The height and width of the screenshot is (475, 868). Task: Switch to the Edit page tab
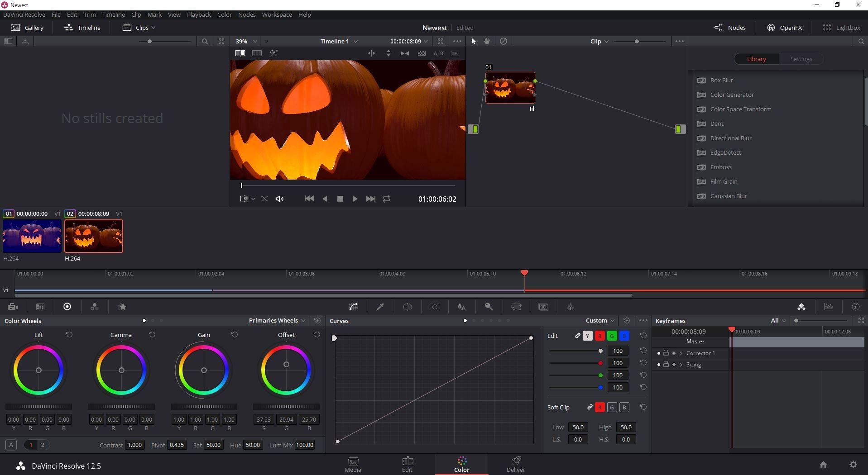point(407,464)
